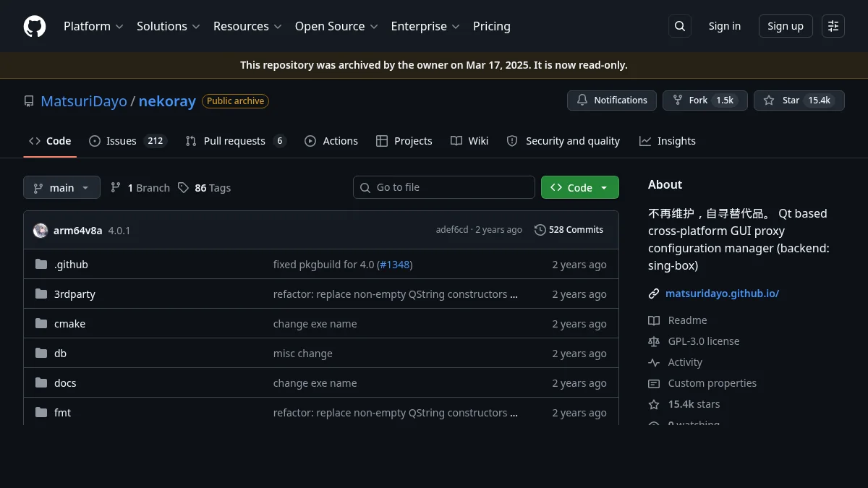Click the docs folder icon
The height and width of the screenshot is (488, 868).
(41, 383)
